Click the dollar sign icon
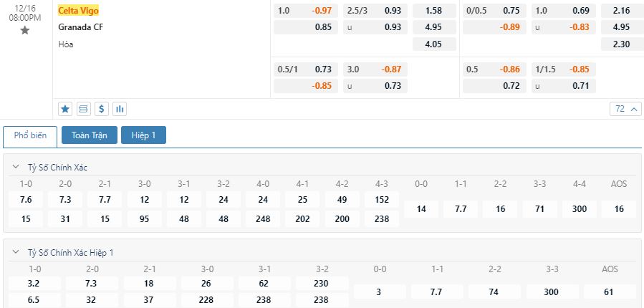644x308 pixels. point(102,109)
